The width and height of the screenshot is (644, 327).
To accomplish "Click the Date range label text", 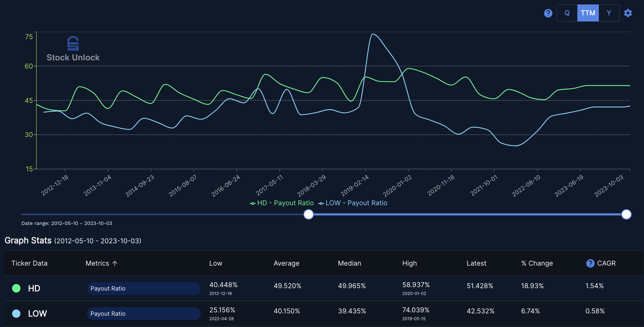I will tap(67, 223).
